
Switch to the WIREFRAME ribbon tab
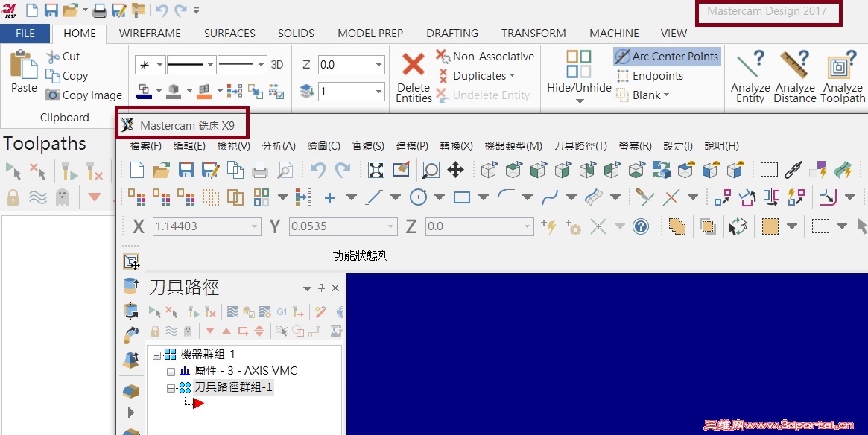click(150, 34)
